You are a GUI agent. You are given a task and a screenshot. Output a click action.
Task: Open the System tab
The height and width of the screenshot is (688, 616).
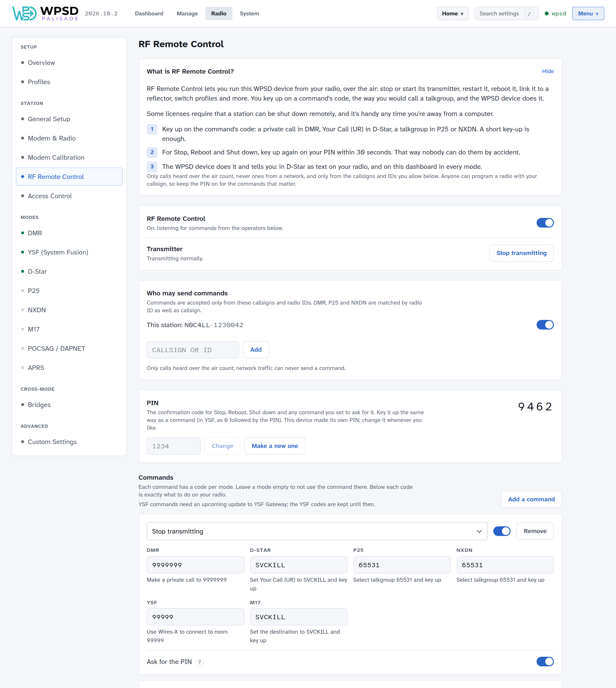tap(250, 13)
